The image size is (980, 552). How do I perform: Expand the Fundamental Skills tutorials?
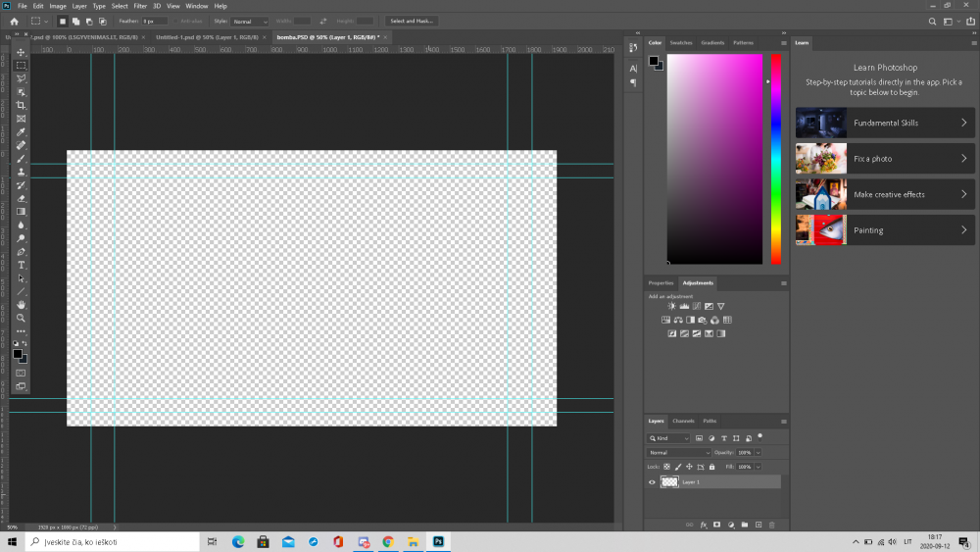click(x=885, y=124)
